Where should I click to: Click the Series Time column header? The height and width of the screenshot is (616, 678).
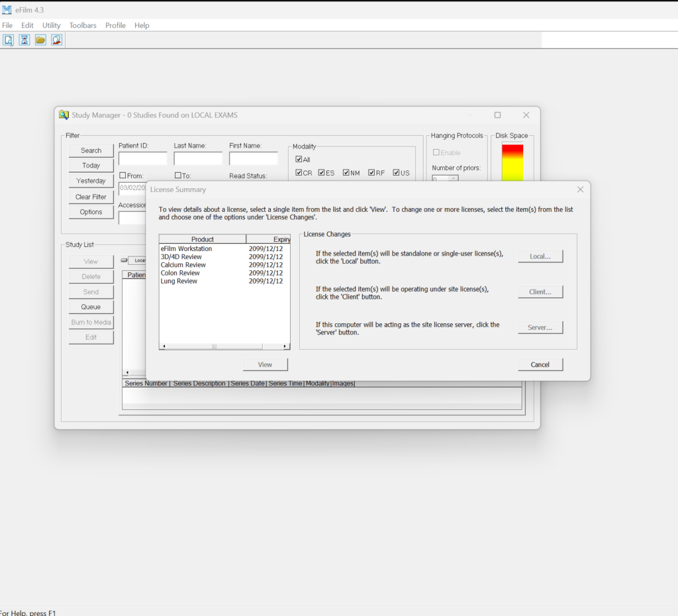(x=285, y=384)
